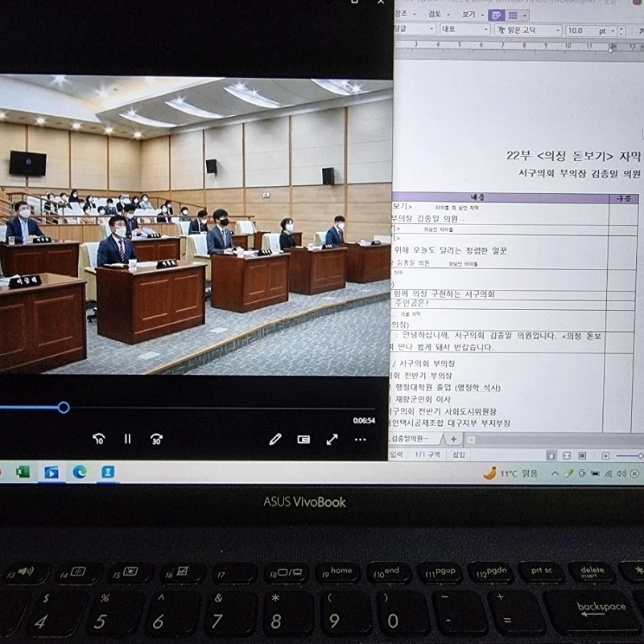Screen dimensions: 644x644
Task: Expand the arrow beside the table grid icon
Action: (x=525, y=16)
